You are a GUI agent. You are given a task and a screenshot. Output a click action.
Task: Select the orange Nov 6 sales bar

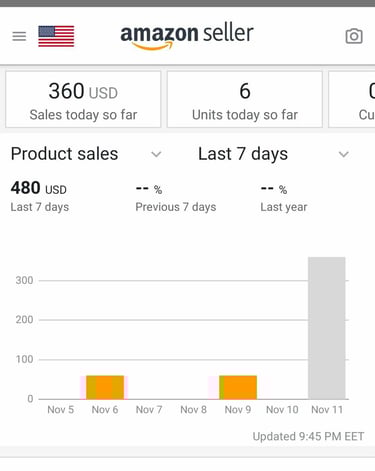click(105, 387)
